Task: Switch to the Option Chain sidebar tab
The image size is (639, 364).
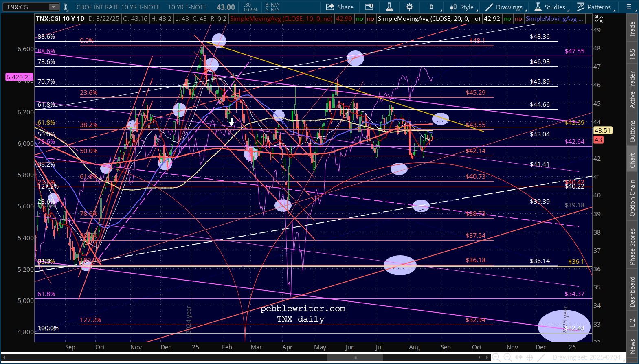Action: pos(632,198)
